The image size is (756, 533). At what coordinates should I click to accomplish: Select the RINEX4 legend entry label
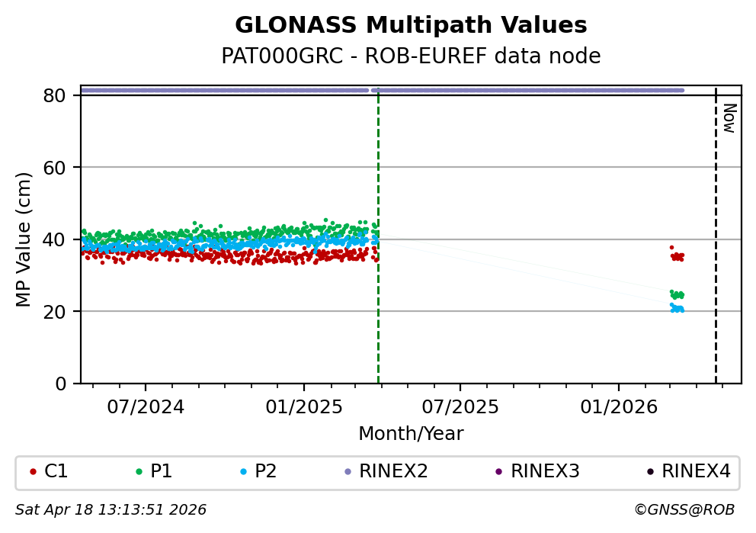(696, 472)
